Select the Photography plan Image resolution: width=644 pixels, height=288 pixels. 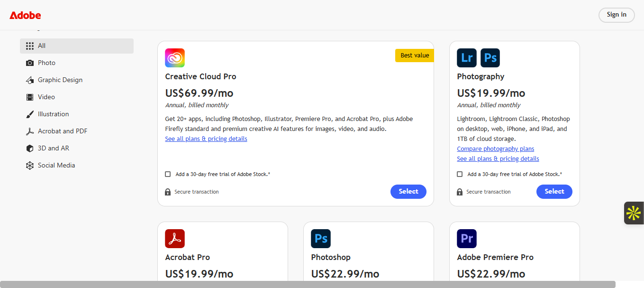[x=554, y=192]
